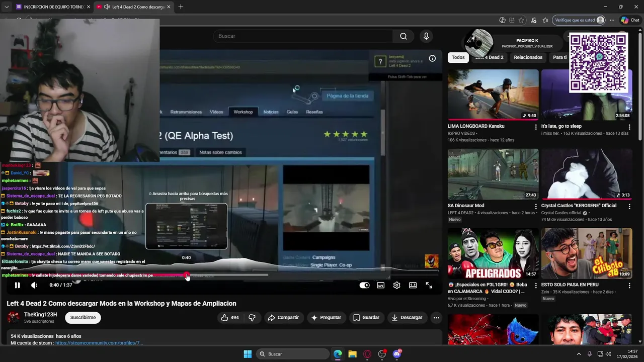Open ESTO SOLO PASA EN PERU thumbnail

coord(587,253)
